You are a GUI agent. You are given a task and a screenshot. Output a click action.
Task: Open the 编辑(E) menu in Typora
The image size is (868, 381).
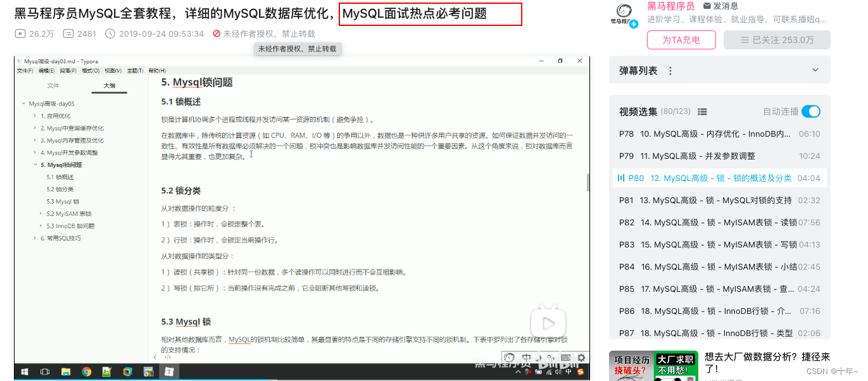pyautogui.click(x=47, y=71)
